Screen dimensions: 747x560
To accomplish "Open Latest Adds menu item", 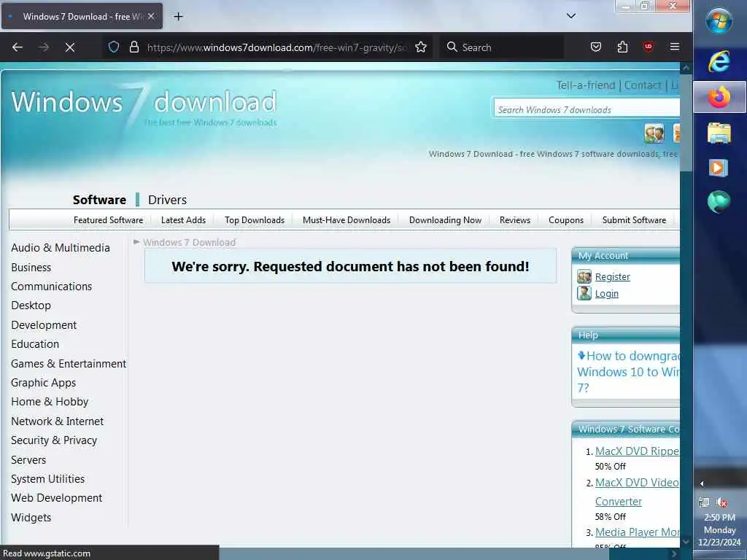I will click(x=183, y=220).
